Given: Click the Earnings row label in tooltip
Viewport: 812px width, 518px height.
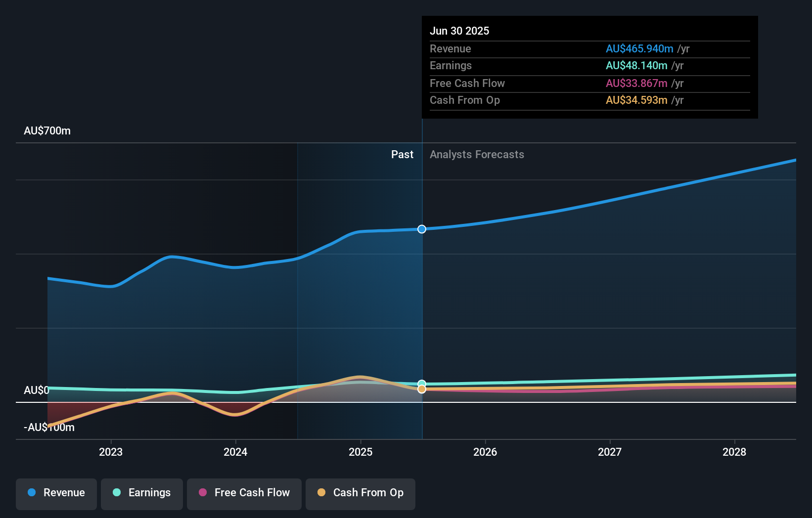Looking at the screenshot, I should 451,66.
